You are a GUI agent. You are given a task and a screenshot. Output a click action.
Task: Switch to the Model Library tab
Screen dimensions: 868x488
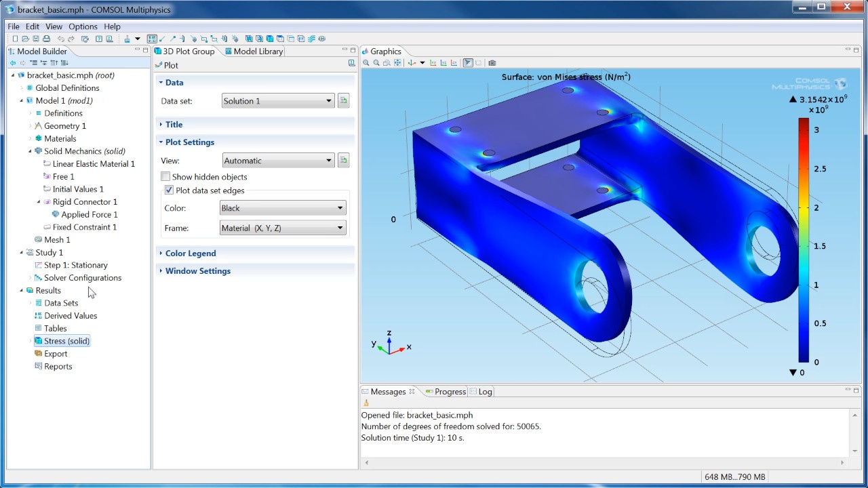click(x=254, y=51)
